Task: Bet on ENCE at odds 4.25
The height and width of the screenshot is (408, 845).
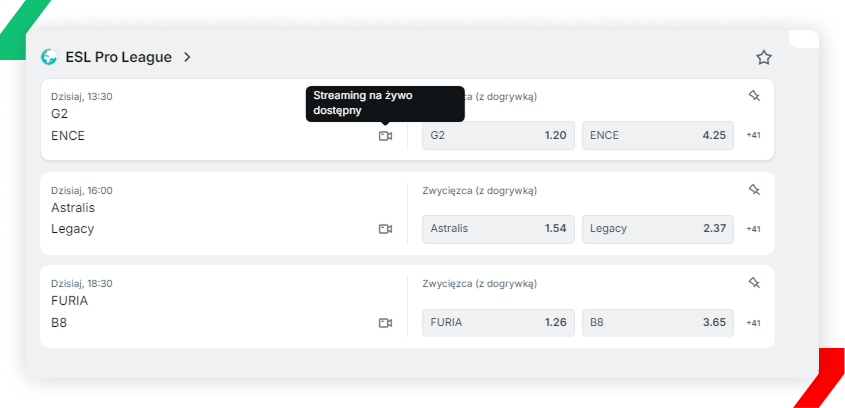Action: 657,135
